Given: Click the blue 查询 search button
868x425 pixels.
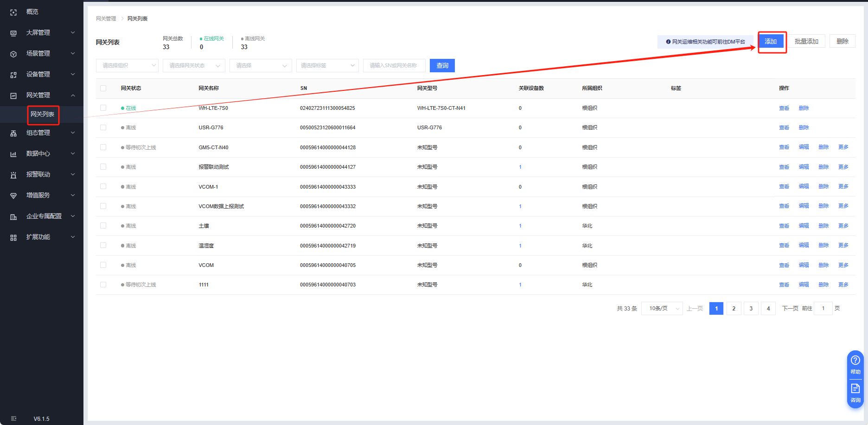Looking at the screenshot, I should (442, 65).
